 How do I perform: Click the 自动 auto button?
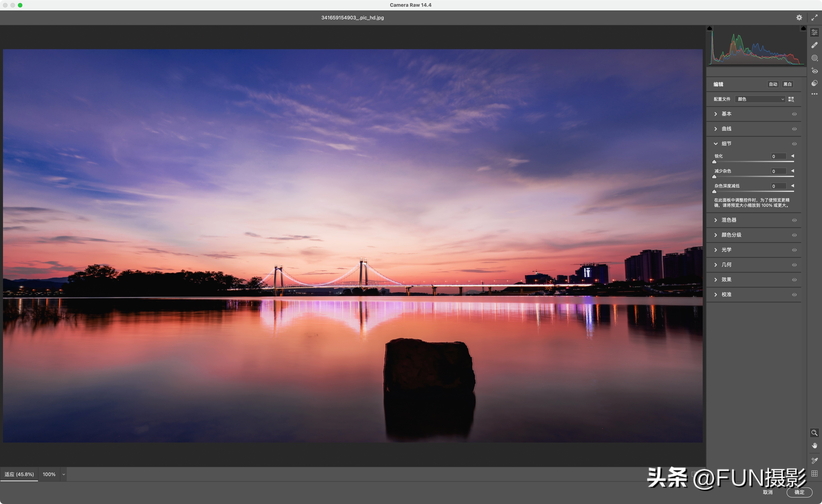pos(773,84)
